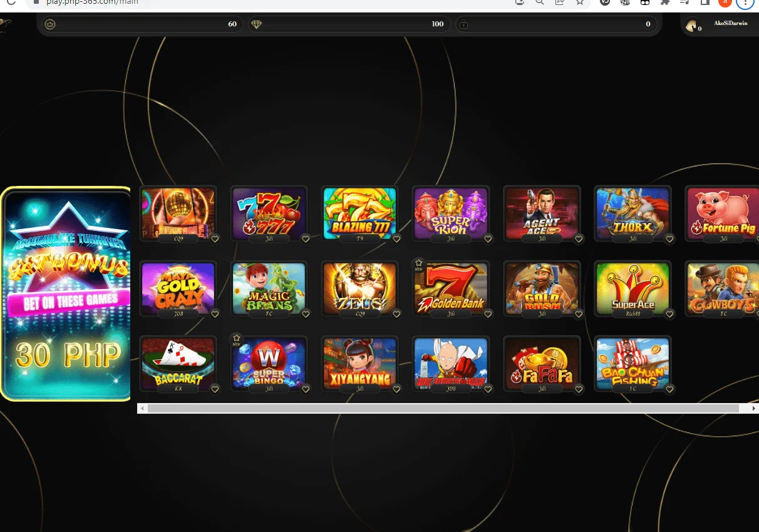Viewport: 759px width, 532px height.
Task: Toggle heart on Xiyangyang game
Action: coord(396,389)
